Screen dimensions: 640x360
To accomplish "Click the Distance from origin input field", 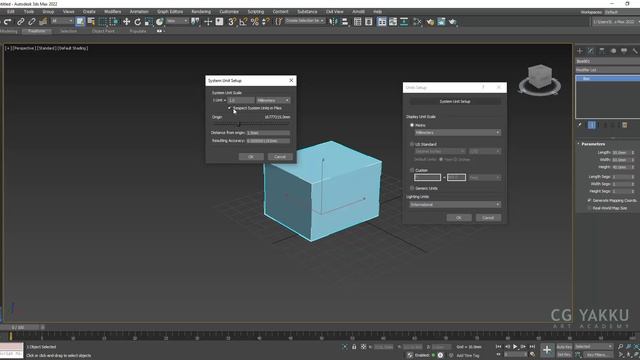I will pyautogui.click(x=268, y=133).
